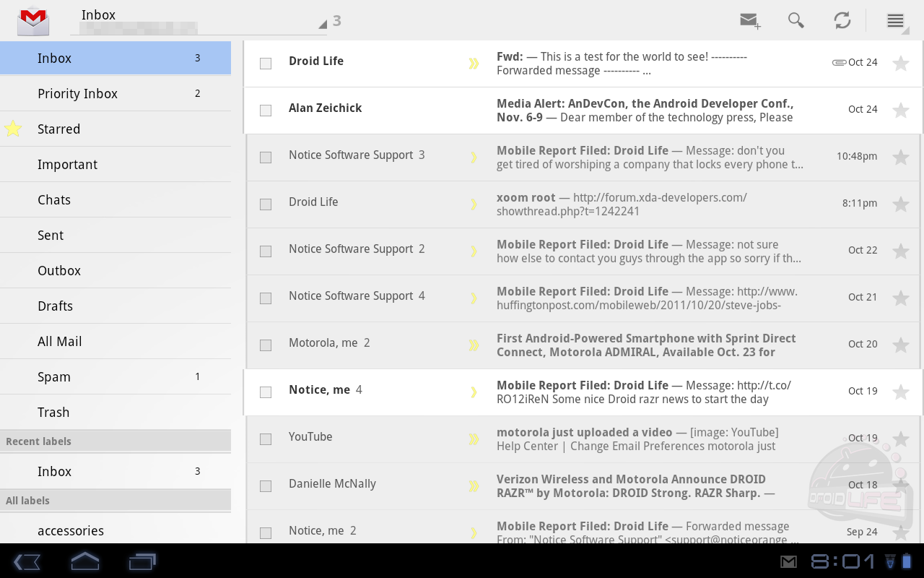This screenshot has width=924, height=578.
Task: Tap the Gmail logo icon
Action: [33, 20]
